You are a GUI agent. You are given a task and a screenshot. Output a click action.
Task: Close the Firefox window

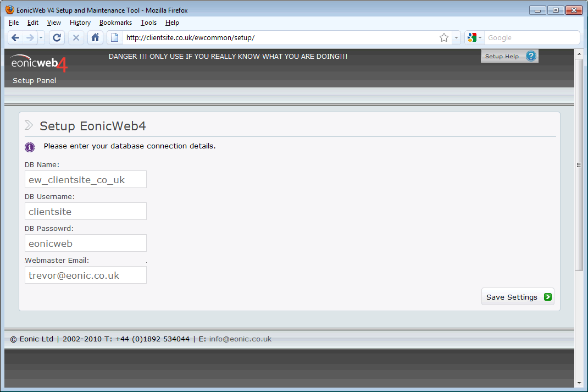(x=574, y=10)
